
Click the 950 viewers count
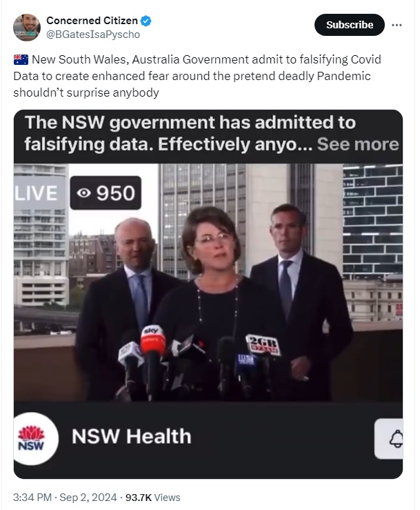(x=116, y=193)
